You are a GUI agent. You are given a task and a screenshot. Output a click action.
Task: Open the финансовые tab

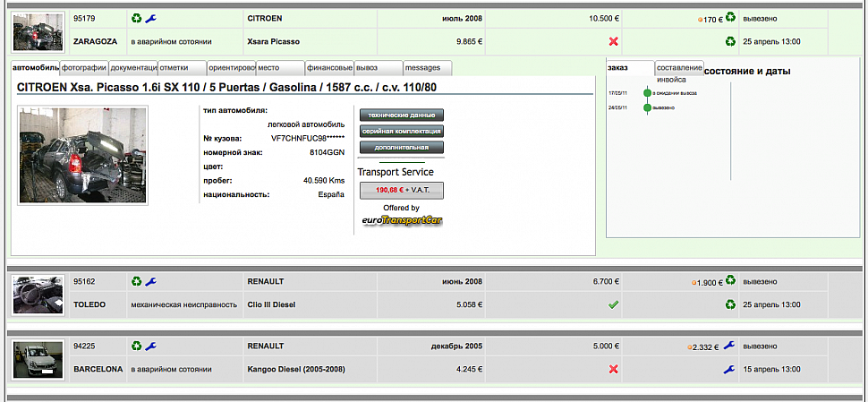tap(329, 67)
